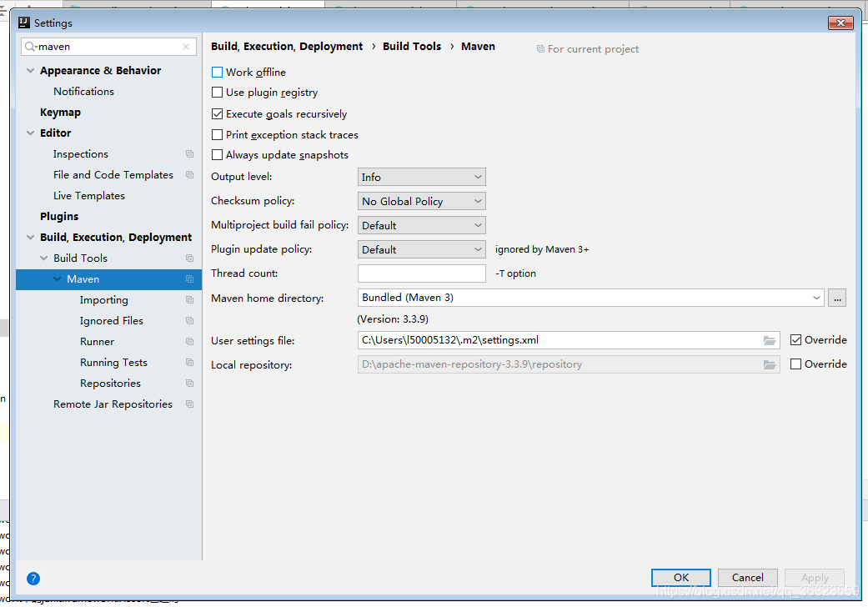Click folder browse icon for User settings file
This screenshot has height=607, width=868.
pos(770,340)
